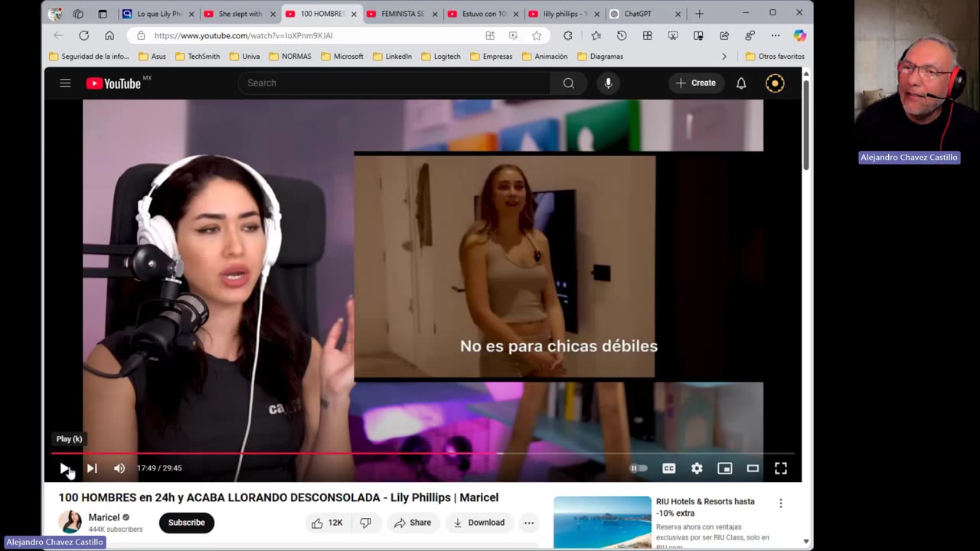This screenshot has height=551, width=980.
Task: Go to browser home page
Action: point(109,35)
